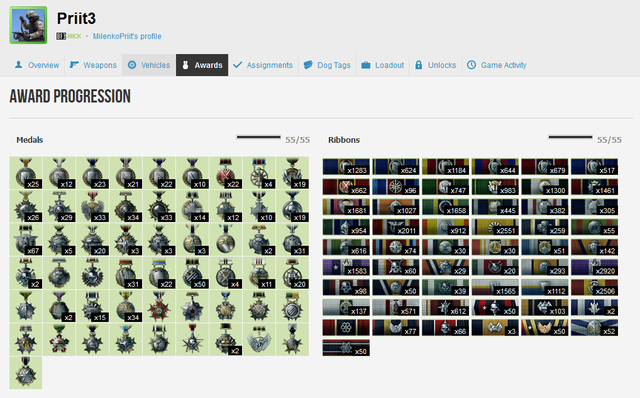Click the lone ribbon showing x50 at bottom

346,348
